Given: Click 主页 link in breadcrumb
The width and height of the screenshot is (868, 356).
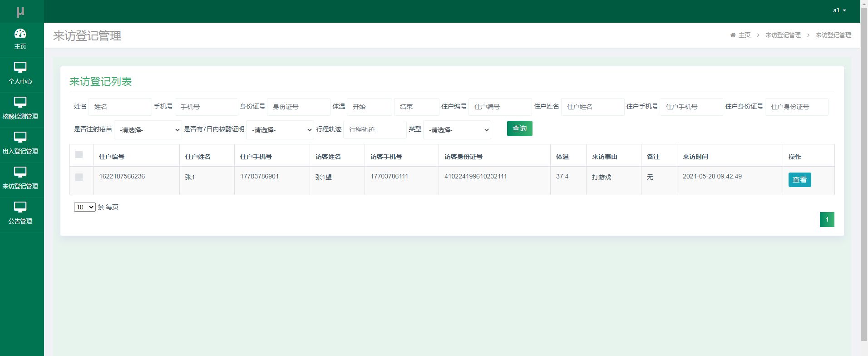Looking at the screenshot, I should pos(745,35).
